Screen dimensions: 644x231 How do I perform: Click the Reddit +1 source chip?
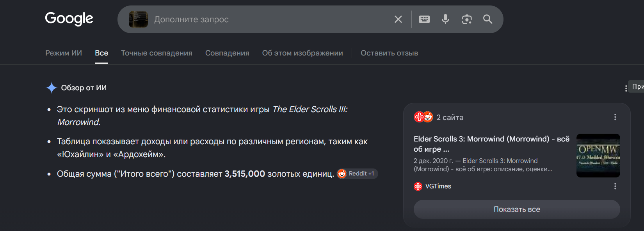pos(357,174)
